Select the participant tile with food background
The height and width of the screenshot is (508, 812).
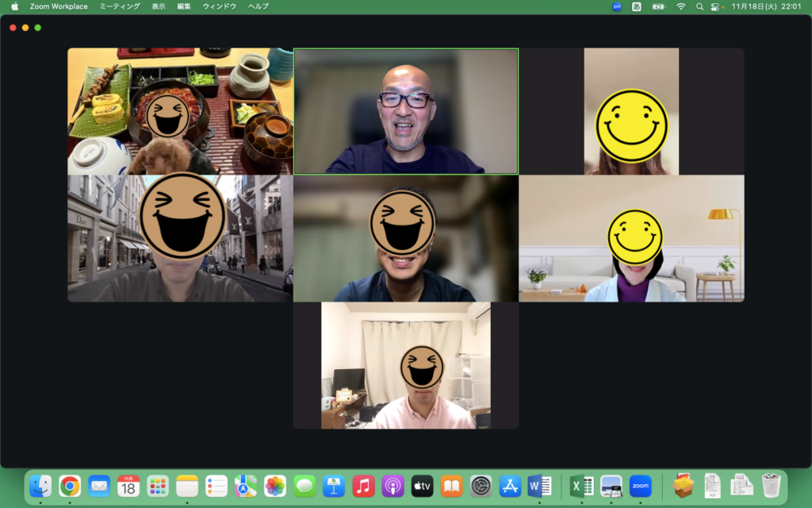point(180,111)
